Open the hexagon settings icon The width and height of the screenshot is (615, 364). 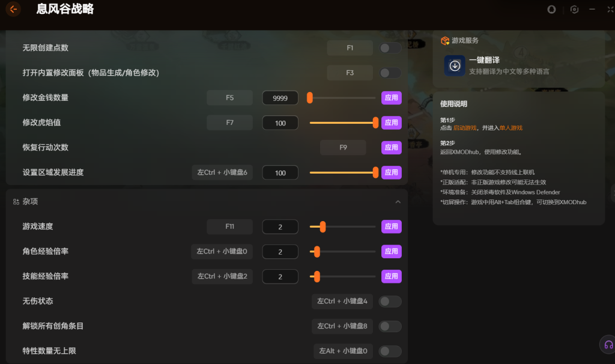[574, 10]
